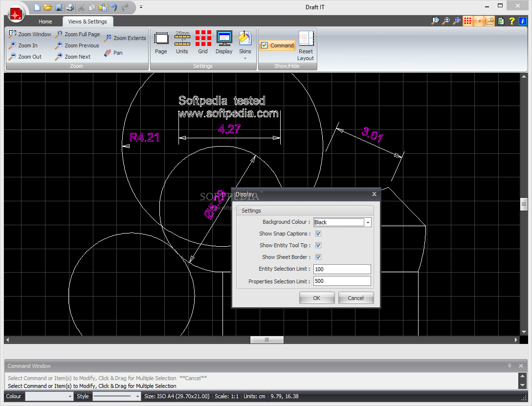Open Page settings
The image size is (532, 406).
tap(161, 43)
